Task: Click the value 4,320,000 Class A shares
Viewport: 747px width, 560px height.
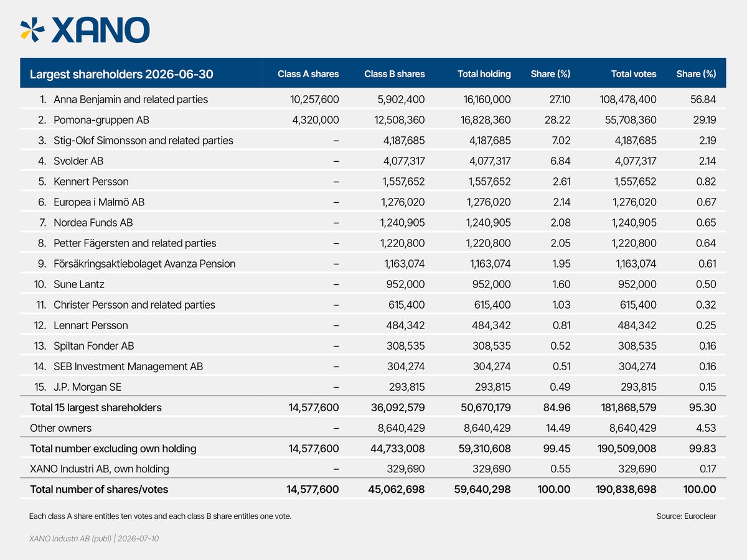Action: pyautogui.click(x=316, y=120)
